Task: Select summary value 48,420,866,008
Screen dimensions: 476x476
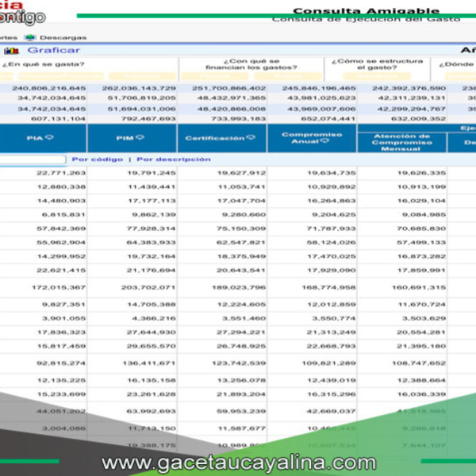Action: point(232,109)
